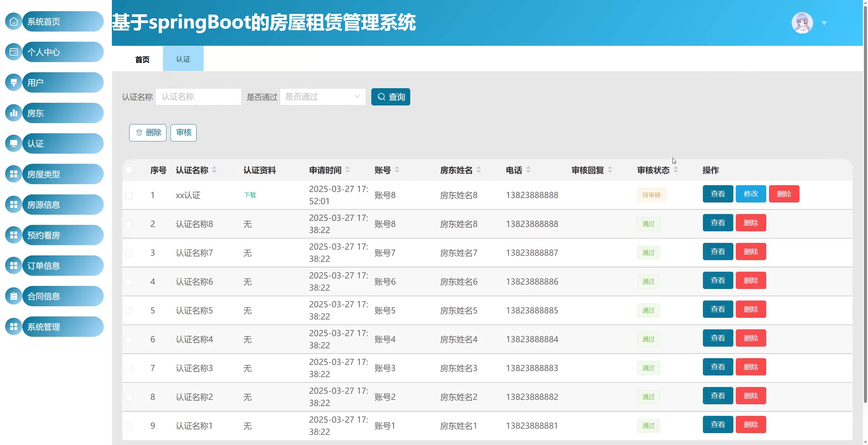The height and width of the screenshot is (445, 868).
Task: Check the checkbox for row xx认证
Action: point(129,195)
